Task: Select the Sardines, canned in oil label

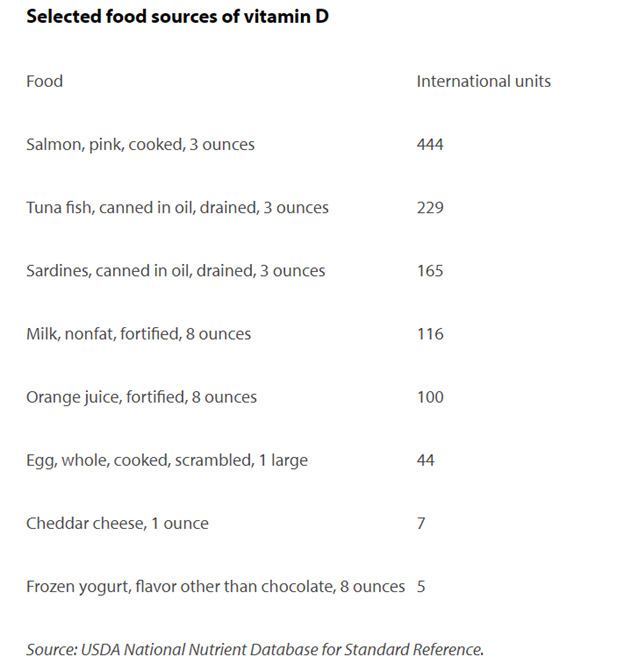Action: coord(175,270)
